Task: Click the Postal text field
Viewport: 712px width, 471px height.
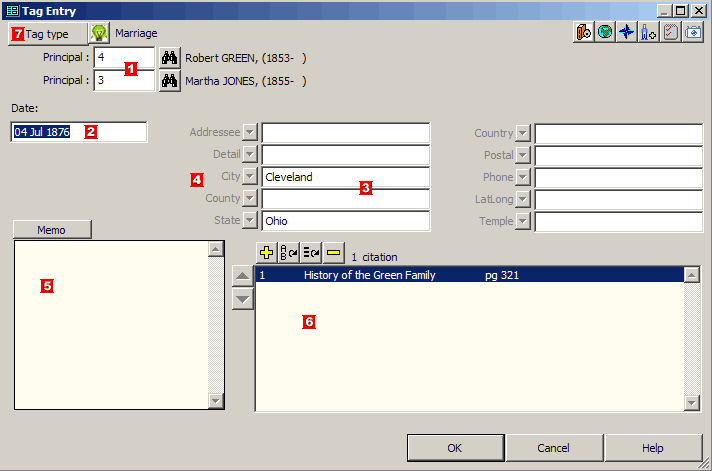Action: point(618,156)
